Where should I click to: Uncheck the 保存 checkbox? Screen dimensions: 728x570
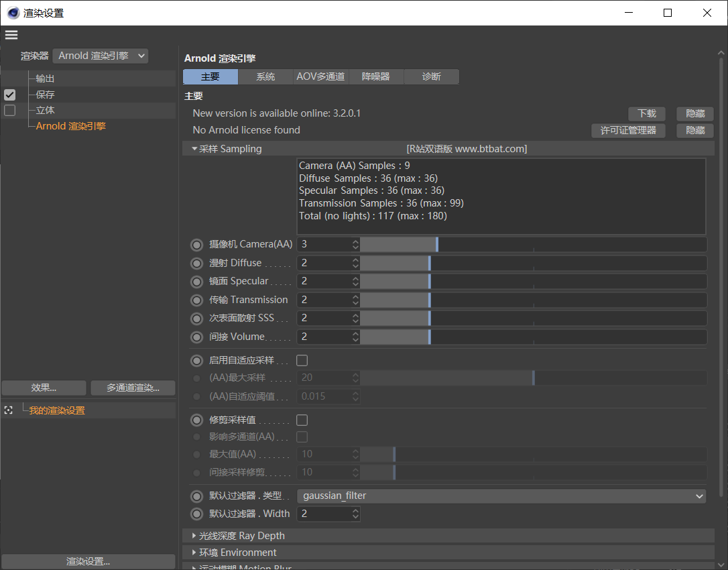[9, 95]
